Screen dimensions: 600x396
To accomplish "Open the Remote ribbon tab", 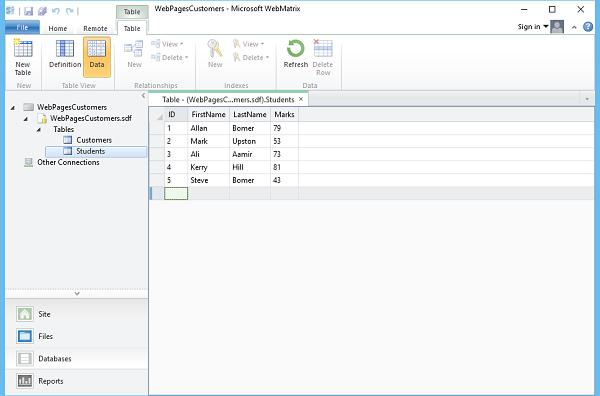I will coord(95,28).
